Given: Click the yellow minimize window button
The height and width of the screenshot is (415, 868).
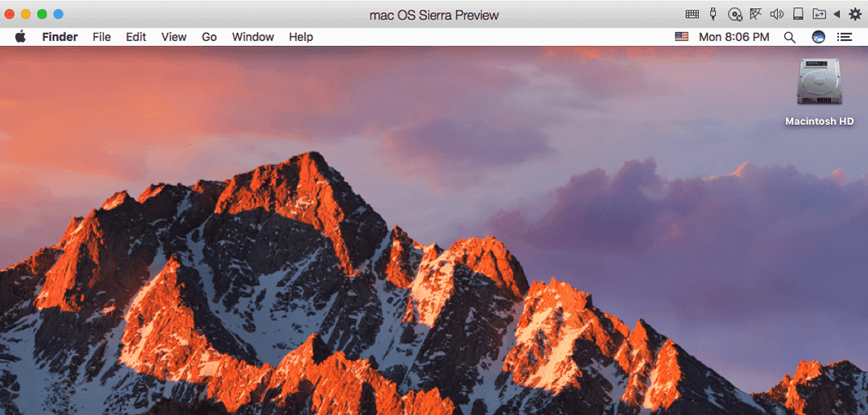Looking at the screenshot, I should pos(26,14).
